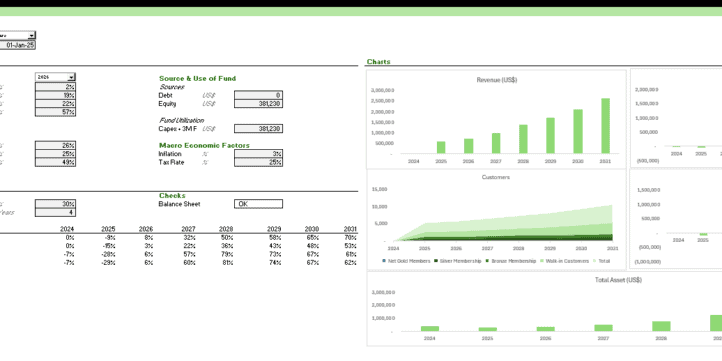Screen dimensions: 722x361
Task: Select the 2025 bar in Total Asset chart
Action: point(488,329)
